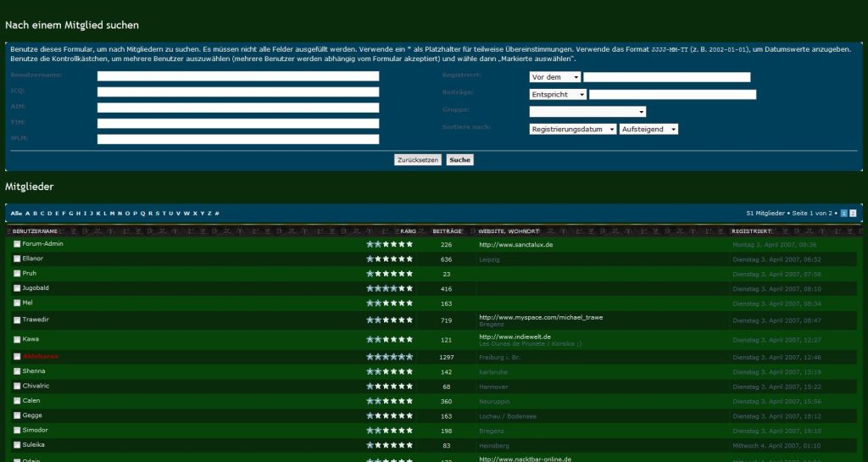Click the rank stars beside Trawedir
This screenshot has width=868, height=462.
coord(389,320)
